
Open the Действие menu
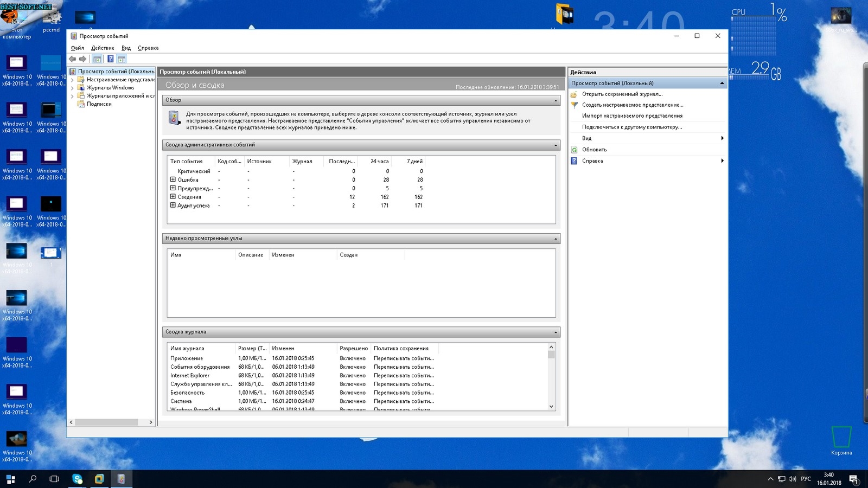point(103,48)
